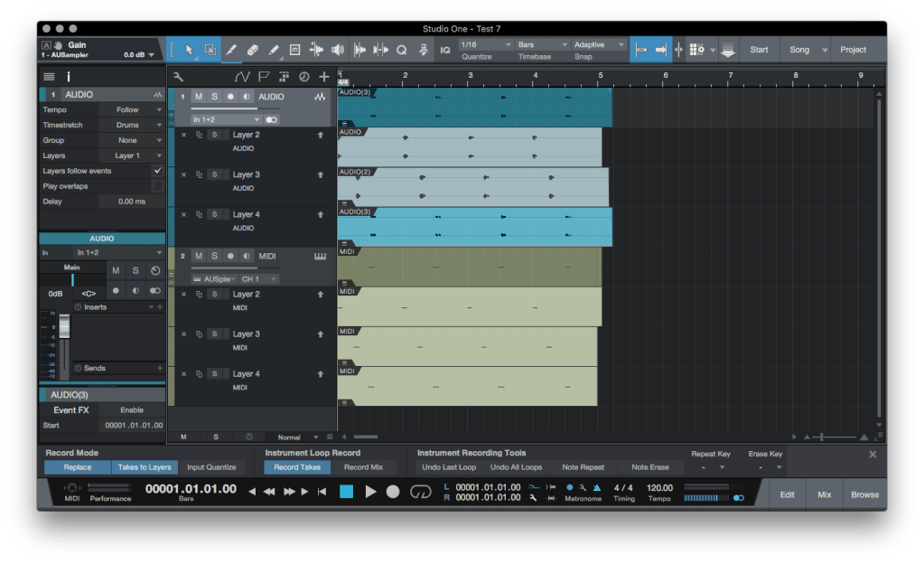Open the Timestretch Drums dropdown
The width and height of the screenshot is (924, 564).
(x=135, y=125)
